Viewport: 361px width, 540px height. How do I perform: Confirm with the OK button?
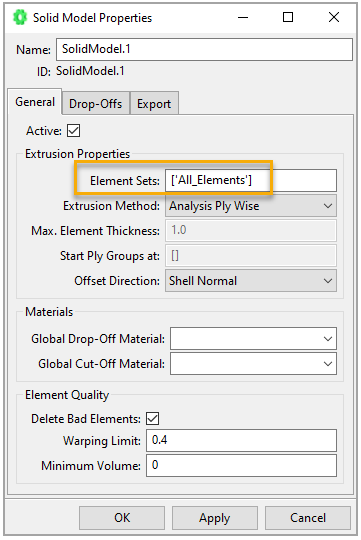tap(122, 518)
